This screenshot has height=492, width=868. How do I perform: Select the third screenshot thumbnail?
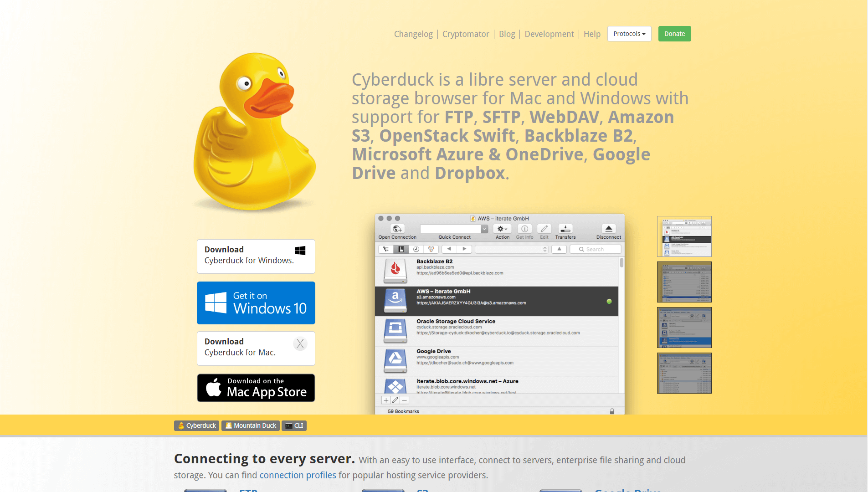coord(684,328)
